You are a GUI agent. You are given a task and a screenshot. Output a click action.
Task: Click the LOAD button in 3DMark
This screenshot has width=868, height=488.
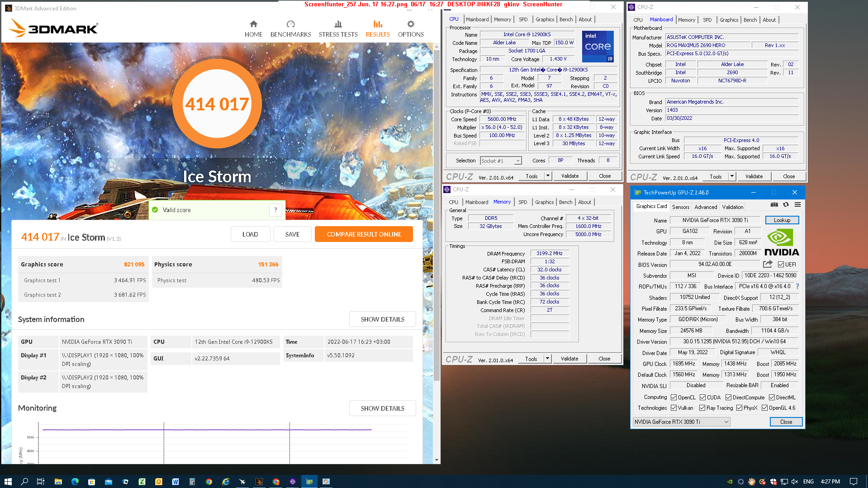pos(250,234)
